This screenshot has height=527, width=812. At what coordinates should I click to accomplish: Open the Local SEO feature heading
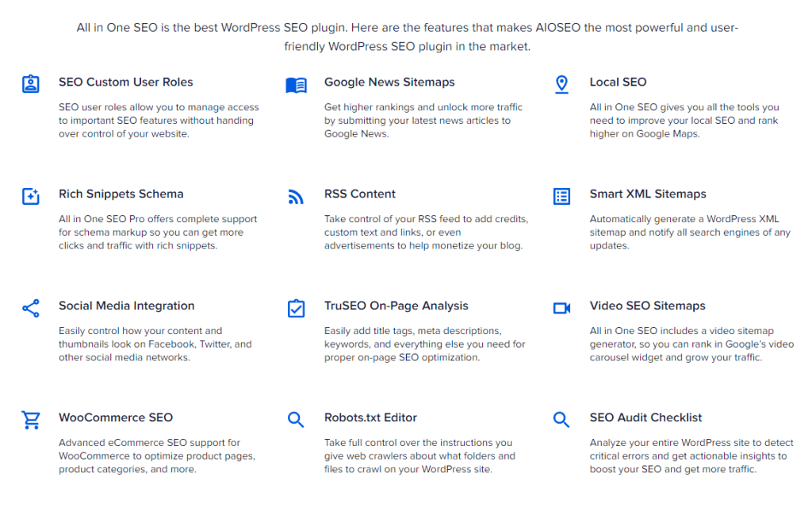619,82
